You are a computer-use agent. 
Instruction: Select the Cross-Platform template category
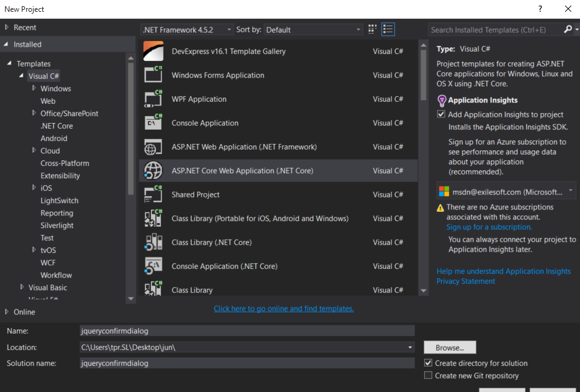65,163
